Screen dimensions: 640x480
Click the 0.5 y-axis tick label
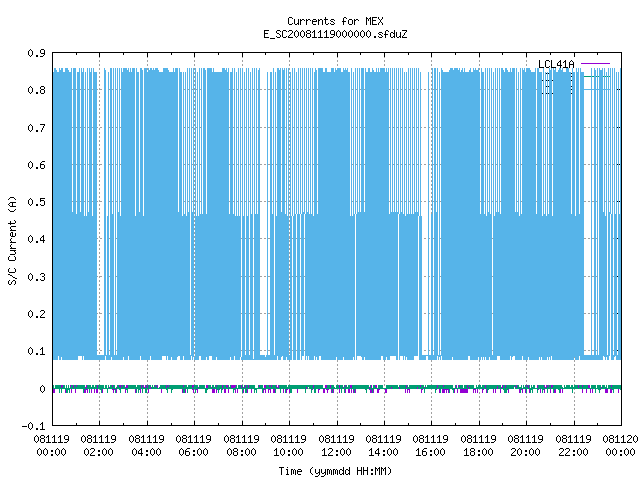coord(36,202)
